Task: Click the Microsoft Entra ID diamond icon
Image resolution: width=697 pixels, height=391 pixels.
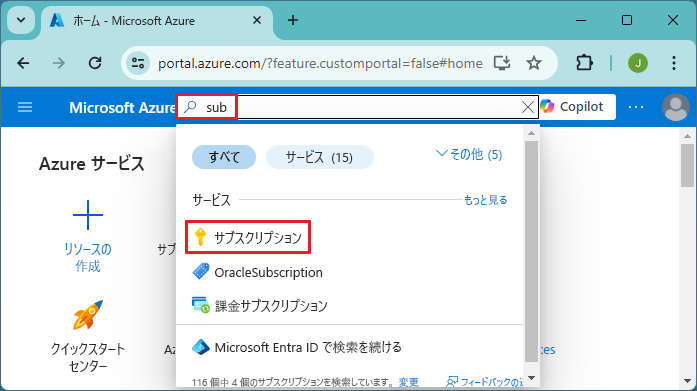Action: tap(201, 347)
